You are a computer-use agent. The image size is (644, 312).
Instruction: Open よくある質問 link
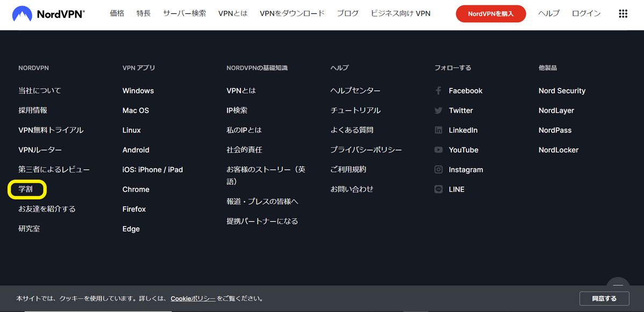[352, 130]
